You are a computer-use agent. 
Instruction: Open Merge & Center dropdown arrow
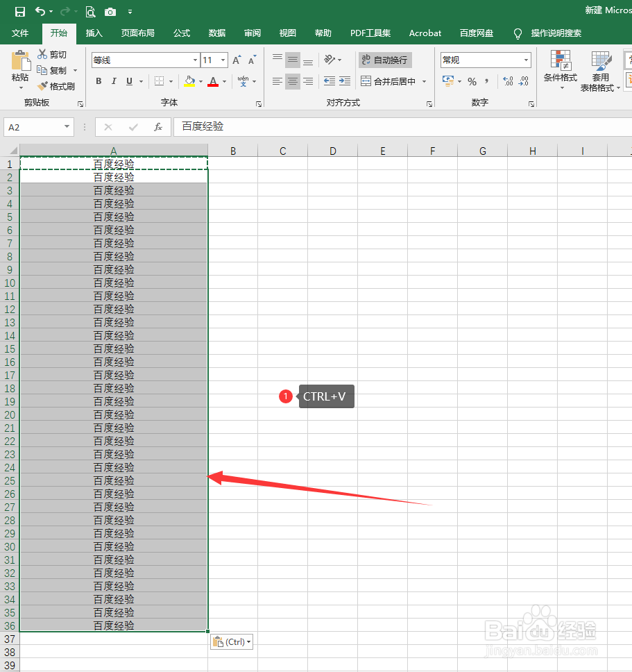point(425,81)
